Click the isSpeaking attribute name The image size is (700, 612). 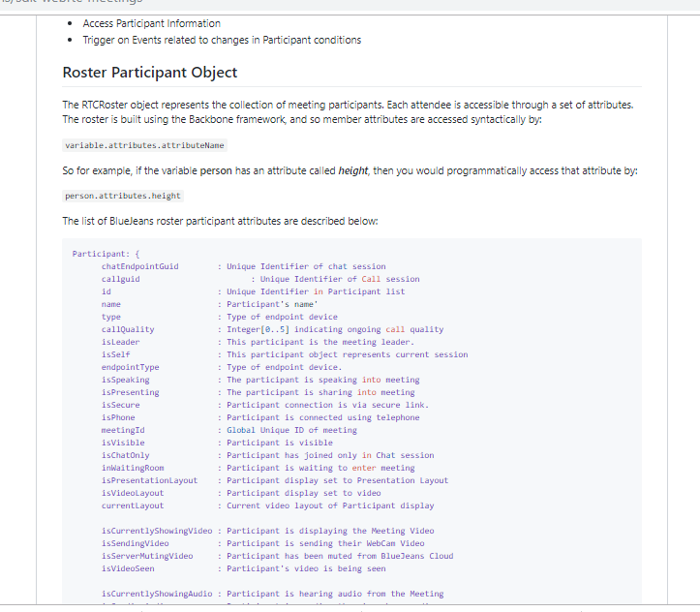click(x=126, y=380)
